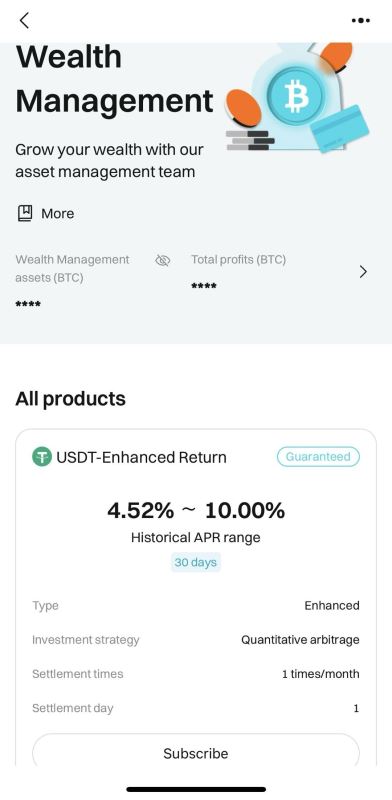Image resolution: width=392 pixels, height=800 pixels.
Task: Open the More link
Action: pyautogui.click(x=57, y=213)
